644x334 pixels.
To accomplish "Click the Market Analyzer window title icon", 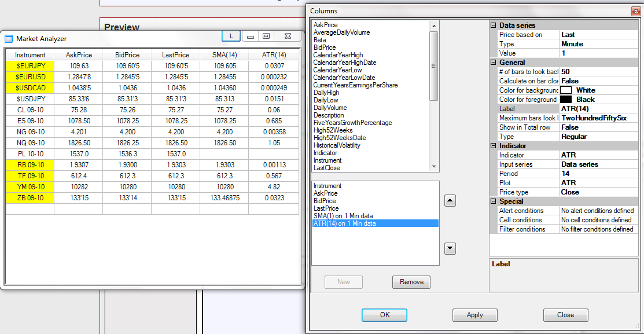I will coord(9,39).
